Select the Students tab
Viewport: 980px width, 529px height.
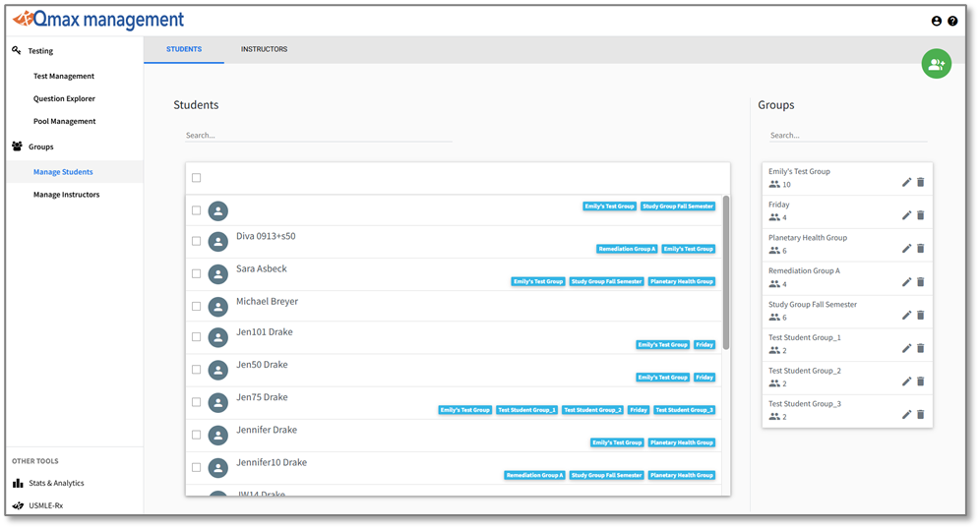184,49
